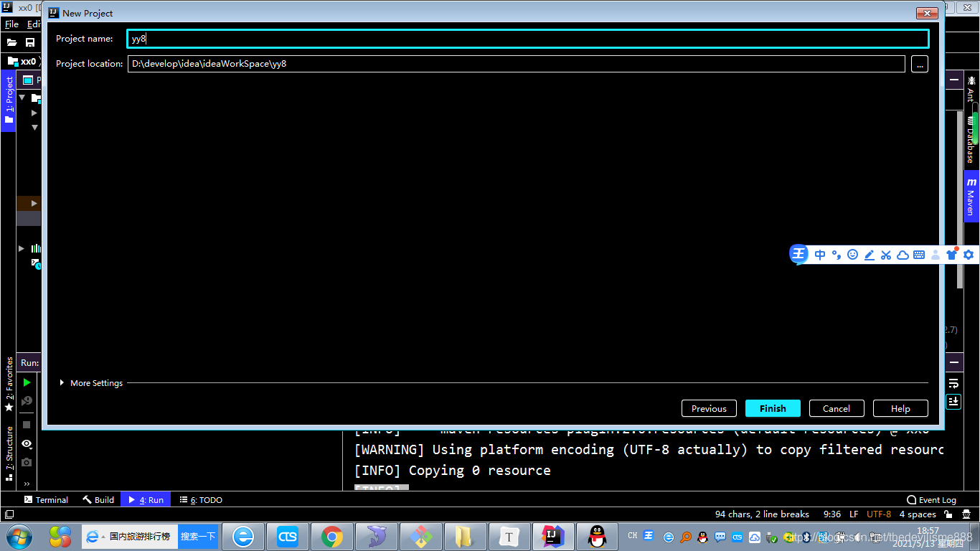This screenshot has height=551, width=980.
Task: Toggle soft-wrap icon in Run panel
Action: [x=953, y=383]
